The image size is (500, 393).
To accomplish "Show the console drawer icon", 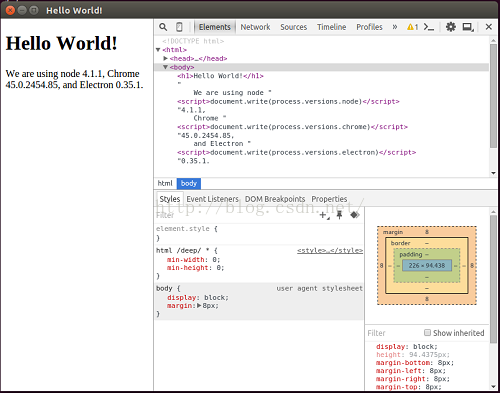I will click(429, 27).
